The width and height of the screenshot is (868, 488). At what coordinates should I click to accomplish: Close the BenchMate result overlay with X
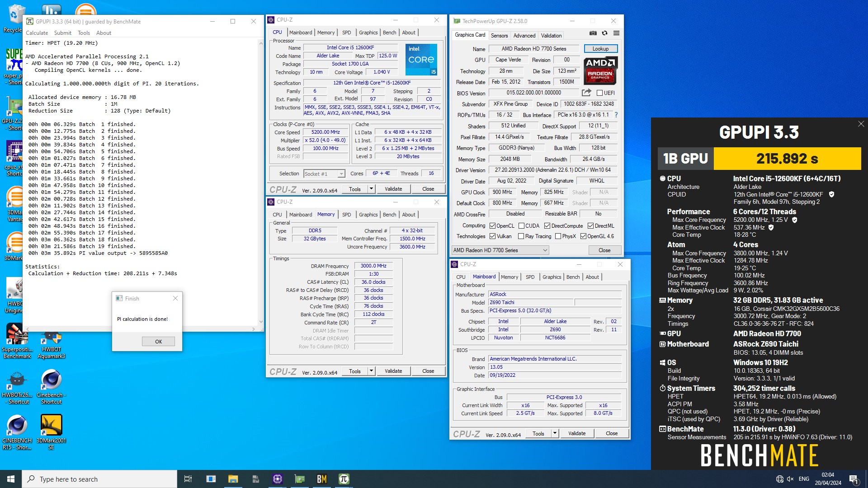tap(861, 124)
